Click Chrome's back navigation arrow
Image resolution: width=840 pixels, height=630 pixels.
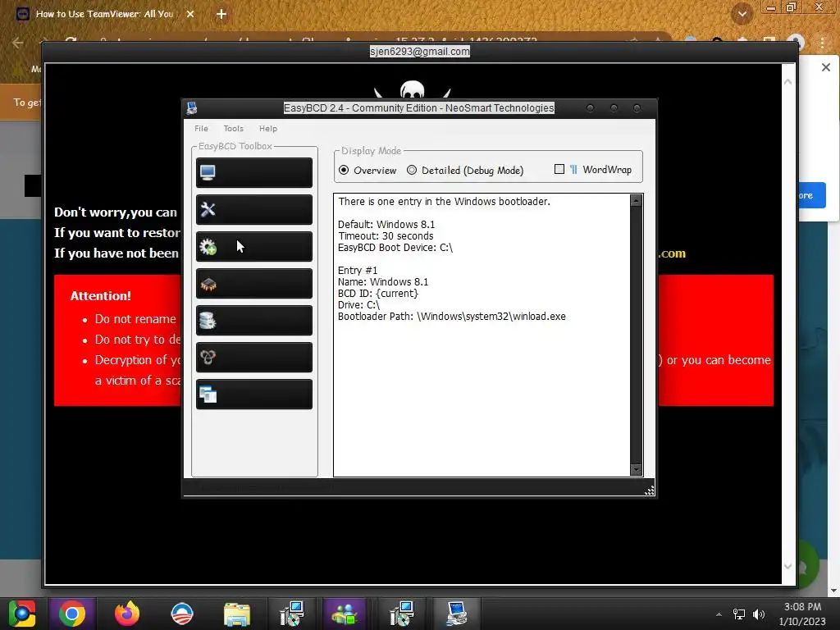(18, 43)
